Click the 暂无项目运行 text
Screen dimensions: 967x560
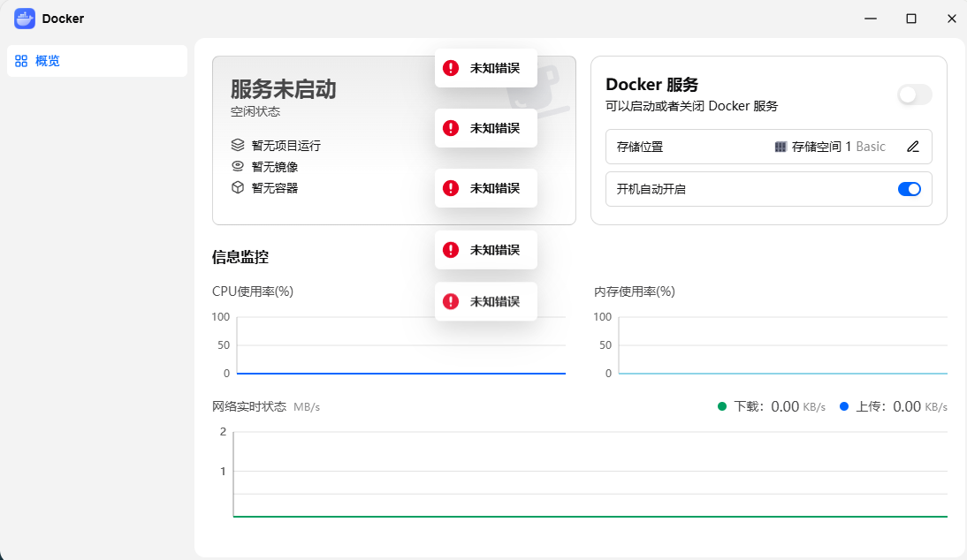[286, 146]
